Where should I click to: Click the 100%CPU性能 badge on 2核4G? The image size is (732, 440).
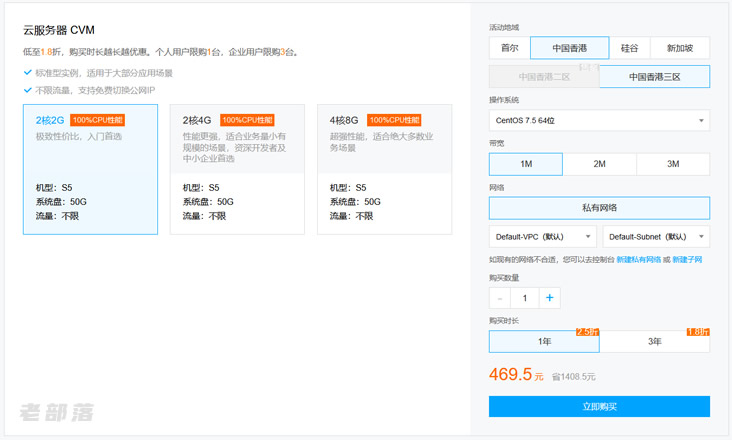click(x=247, y=120)
